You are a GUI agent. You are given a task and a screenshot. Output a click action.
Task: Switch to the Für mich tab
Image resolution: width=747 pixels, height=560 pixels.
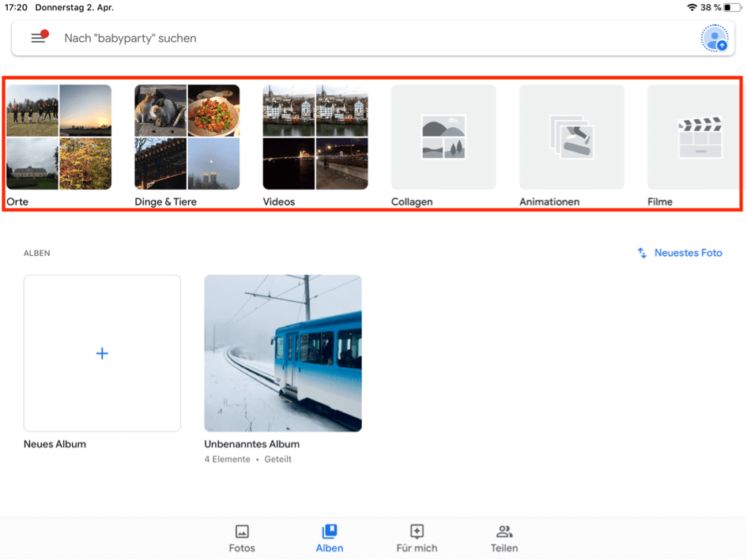[417, 538]
